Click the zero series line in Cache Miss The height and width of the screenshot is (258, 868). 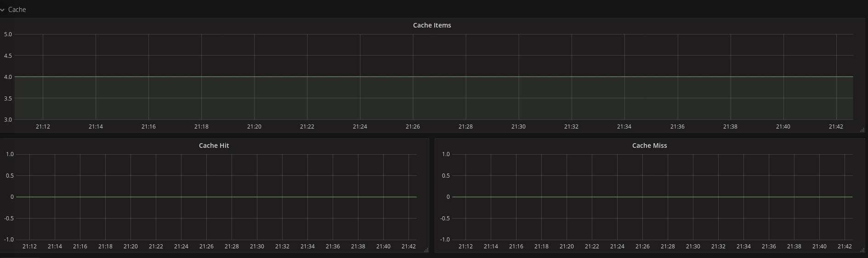tap(652, 197)
